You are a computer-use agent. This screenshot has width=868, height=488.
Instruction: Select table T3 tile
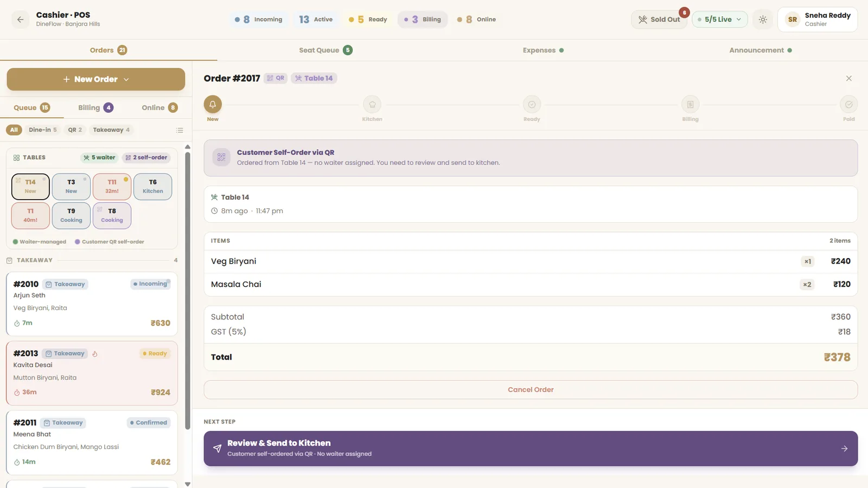(71, 187)
